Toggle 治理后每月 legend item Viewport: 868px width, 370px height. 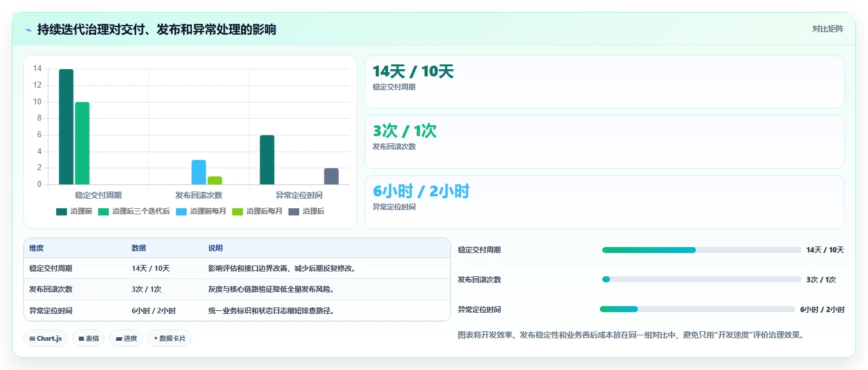tap(257, 211)
